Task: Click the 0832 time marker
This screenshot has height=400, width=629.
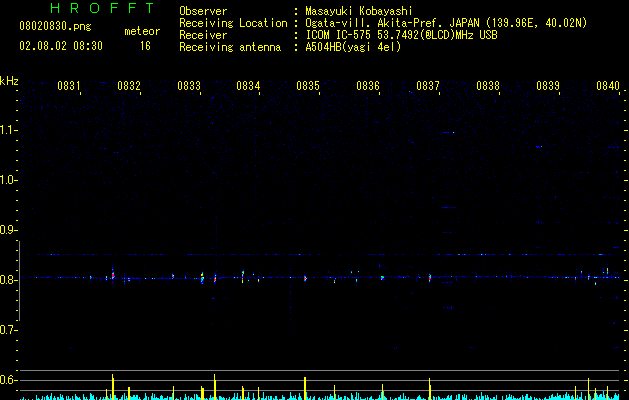Action: 129,86
